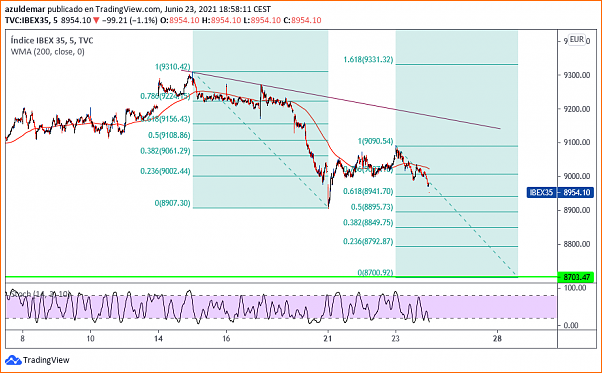The height and width of the screenshot is (373, 602).
Task: Click the 9100.00 price axis tick
Action: pos(577,142)
